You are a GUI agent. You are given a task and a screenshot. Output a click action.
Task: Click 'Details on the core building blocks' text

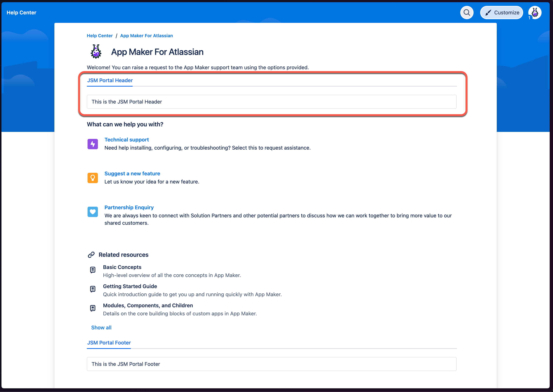tap(180, 314)
